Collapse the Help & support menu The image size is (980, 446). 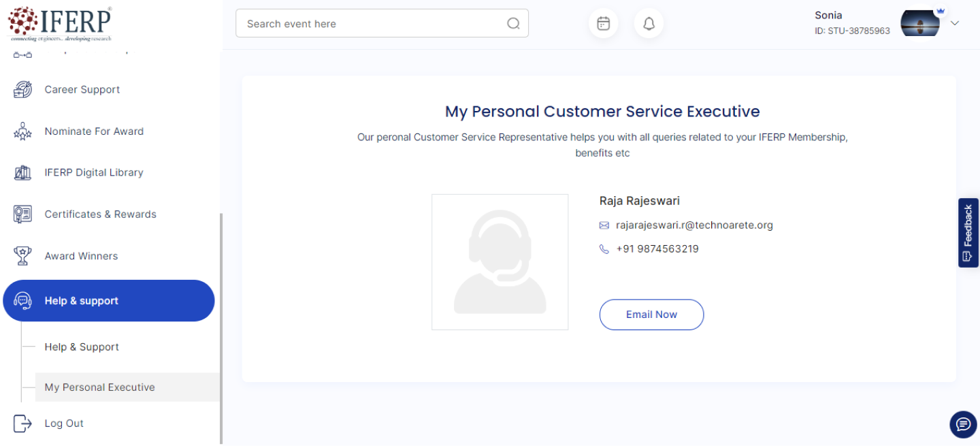(109, 301)
